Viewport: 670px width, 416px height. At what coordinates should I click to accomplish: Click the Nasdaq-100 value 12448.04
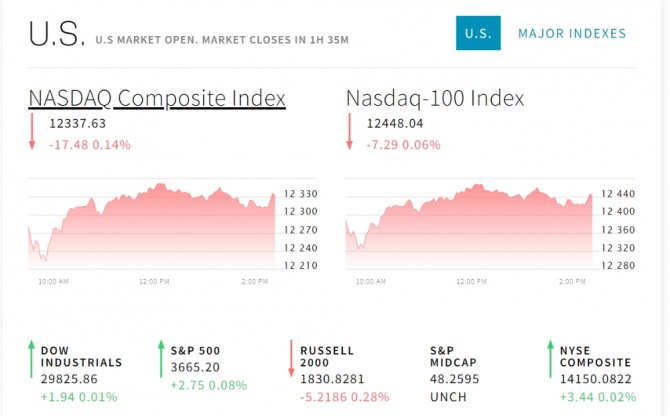tap(395, 124)
